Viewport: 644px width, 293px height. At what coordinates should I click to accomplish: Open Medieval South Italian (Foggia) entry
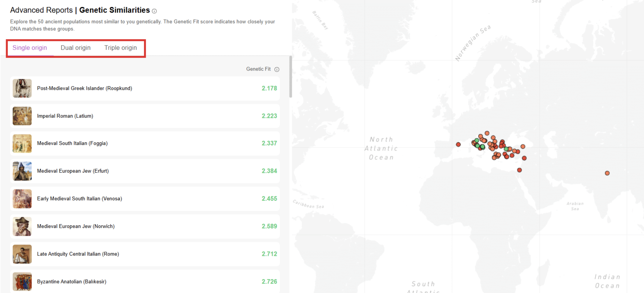(72, 143)
